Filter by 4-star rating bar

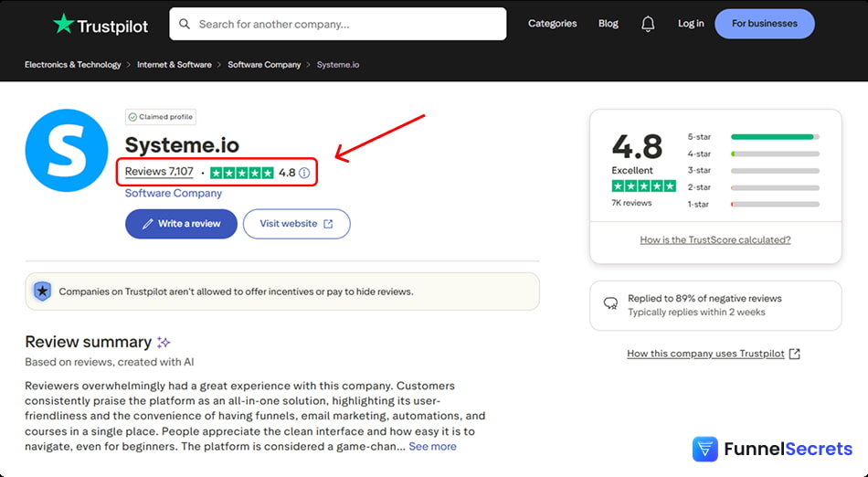[x=775, y=154]
